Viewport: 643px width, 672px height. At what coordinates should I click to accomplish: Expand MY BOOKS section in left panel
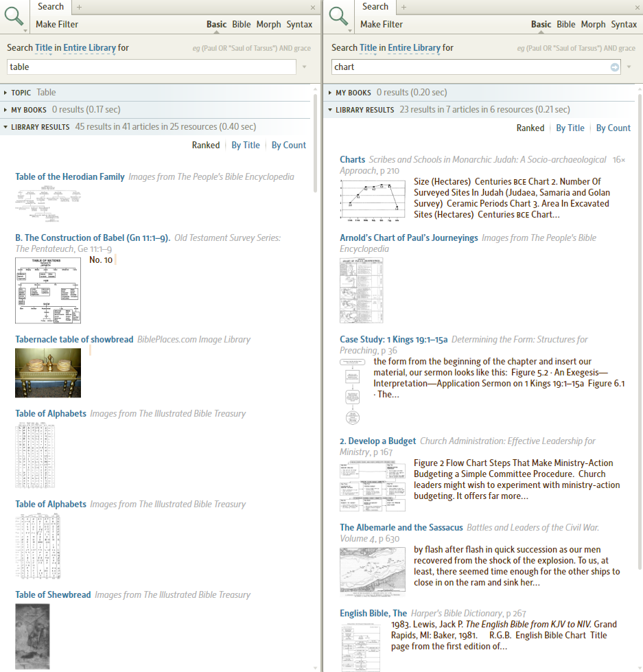(x=5, y=110)
